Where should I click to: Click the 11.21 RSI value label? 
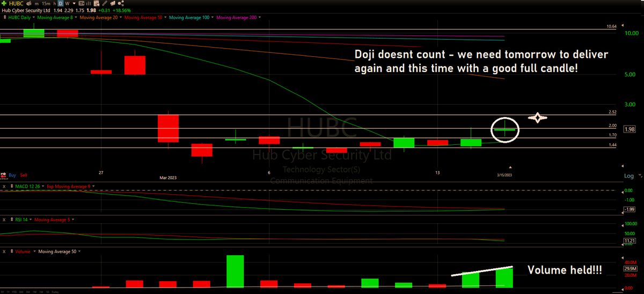[630, 241]
